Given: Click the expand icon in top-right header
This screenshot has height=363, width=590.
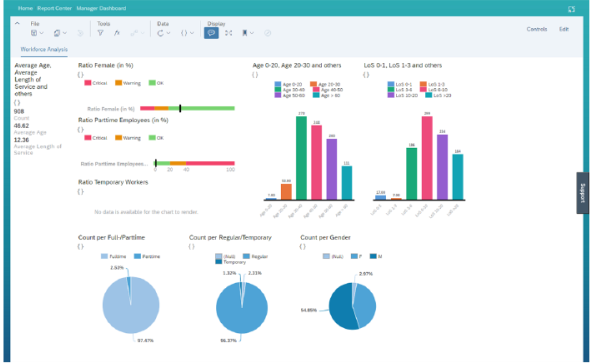Looking at the screenshot, I should (x=572, y=9).
